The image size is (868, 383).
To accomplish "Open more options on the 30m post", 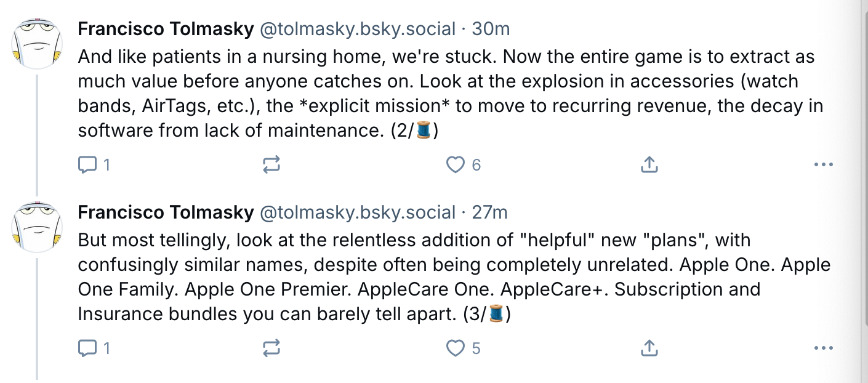I will 823,165.
